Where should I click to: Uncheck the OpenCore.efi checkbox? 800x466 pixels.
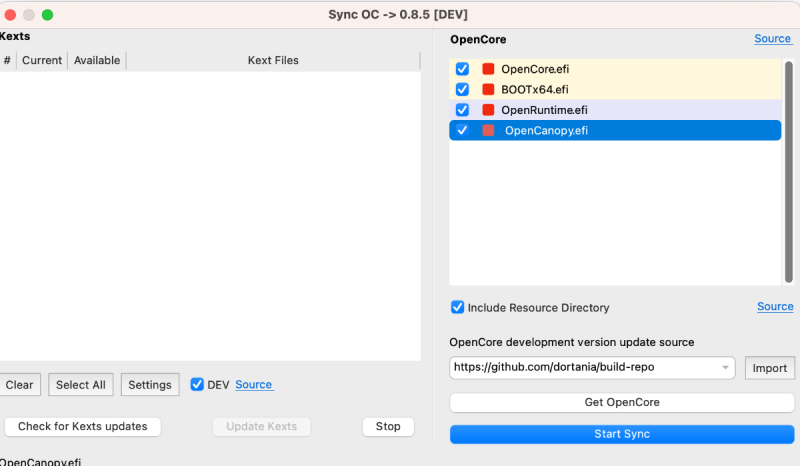point(462,69)
